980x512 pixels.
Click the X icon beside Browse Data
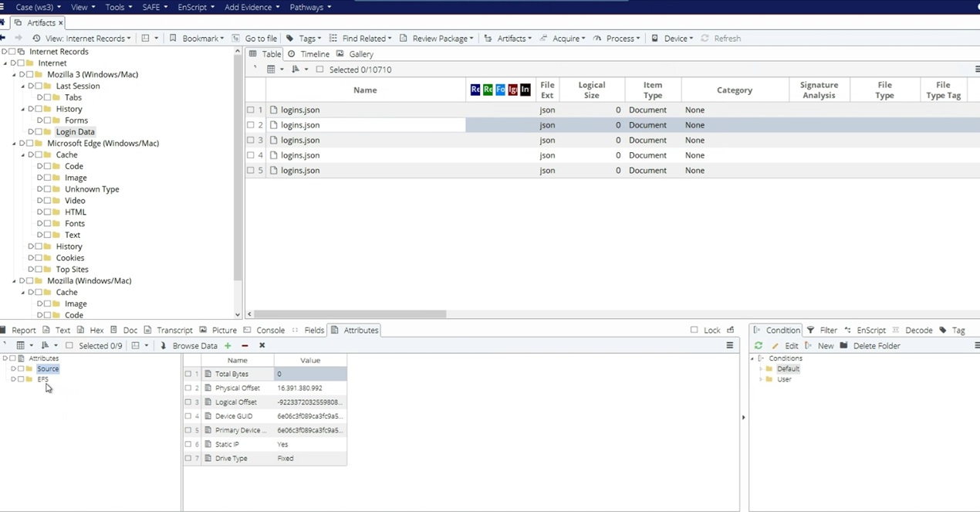pos(262,346)
